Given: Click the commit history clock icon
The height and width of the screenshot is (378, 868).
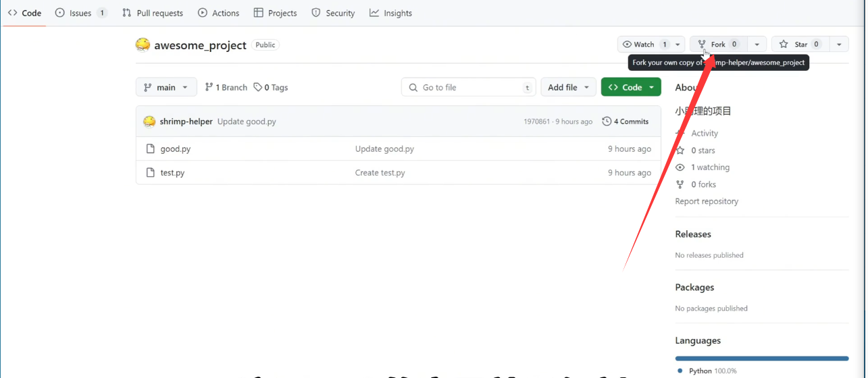Looking at the screenshot, I should pyautogui.click(x=607, y=122).
